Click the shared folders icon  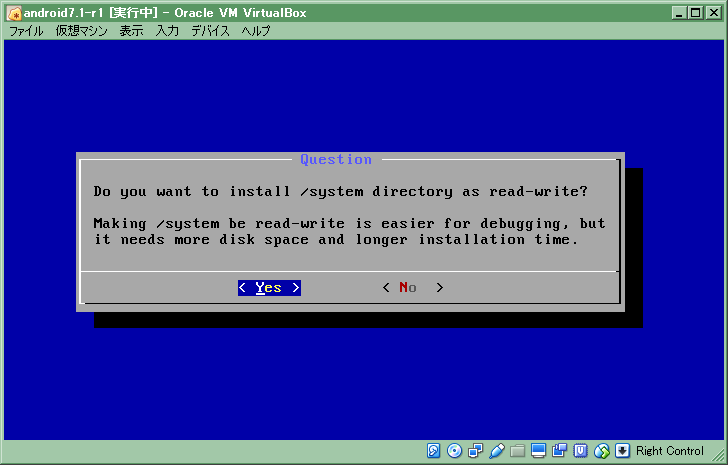pyautogui.click(x=517, y=451)
